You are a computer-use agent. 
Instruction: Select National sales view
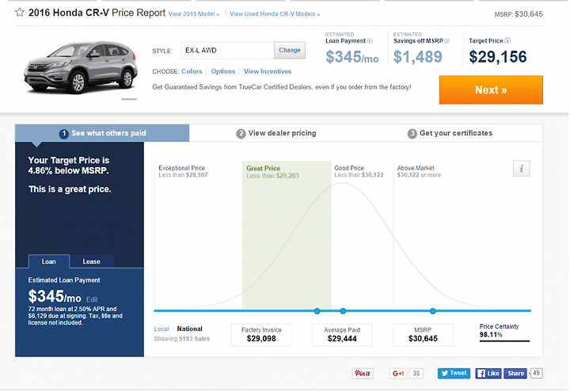coord(189,329)
